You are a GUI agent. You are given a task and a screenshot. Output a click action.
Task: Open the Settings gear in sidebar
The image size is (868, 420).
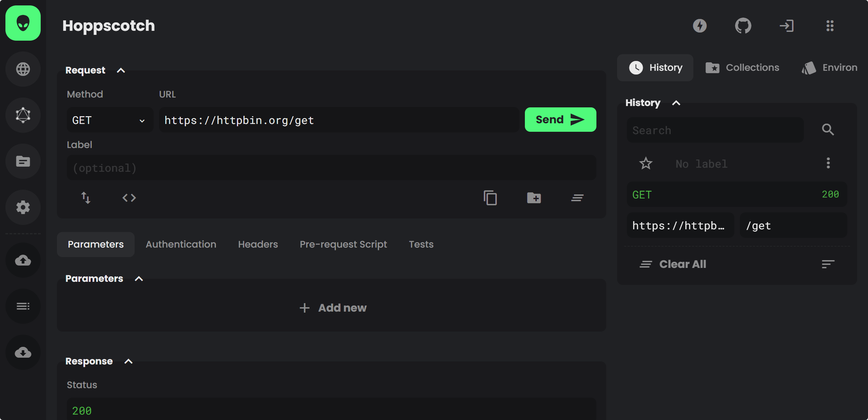23,207
